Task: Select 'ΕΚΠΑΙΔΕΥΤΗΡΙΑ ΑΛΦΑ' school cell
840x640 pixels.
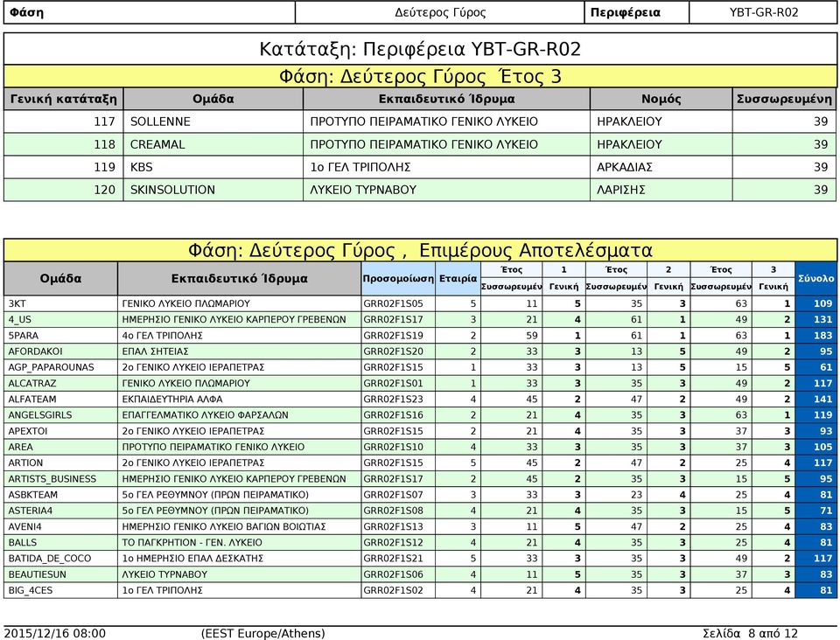Action: click(x=239, y=400)
